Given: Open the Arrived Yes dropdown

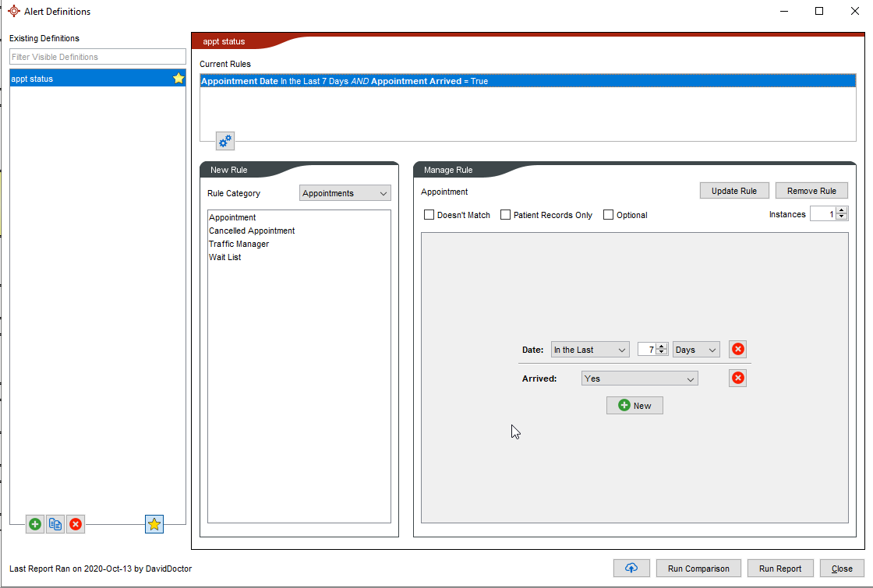Looking at the screenshot, I should coord(639,379).
